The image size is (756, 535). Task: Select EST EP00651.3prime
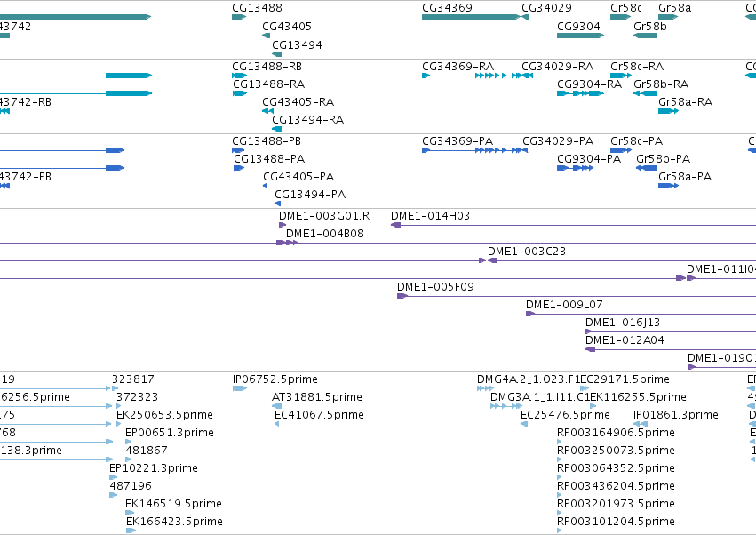click(x=169, y=433)
